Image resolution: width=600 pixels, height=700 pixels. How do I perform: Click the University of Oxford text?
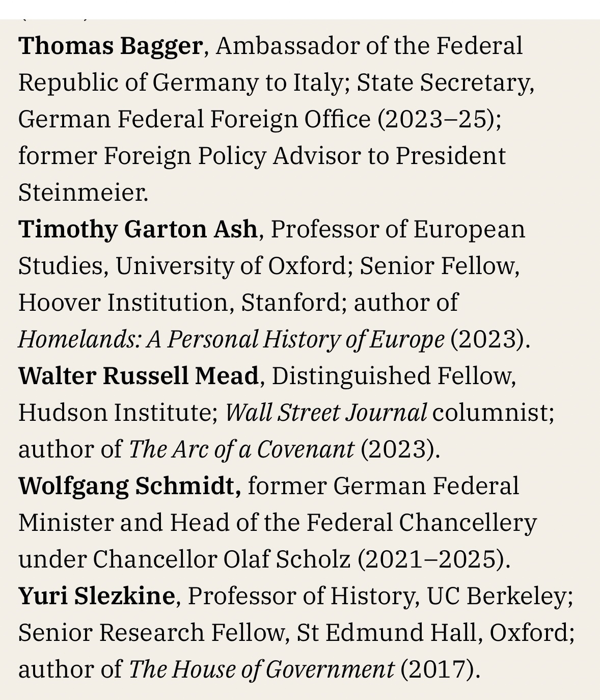coord(231,266)
